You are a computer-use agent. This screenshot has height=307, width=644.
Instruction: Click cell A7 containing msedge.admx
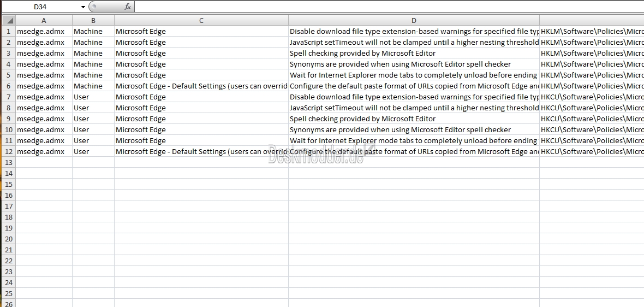[44, 97]
